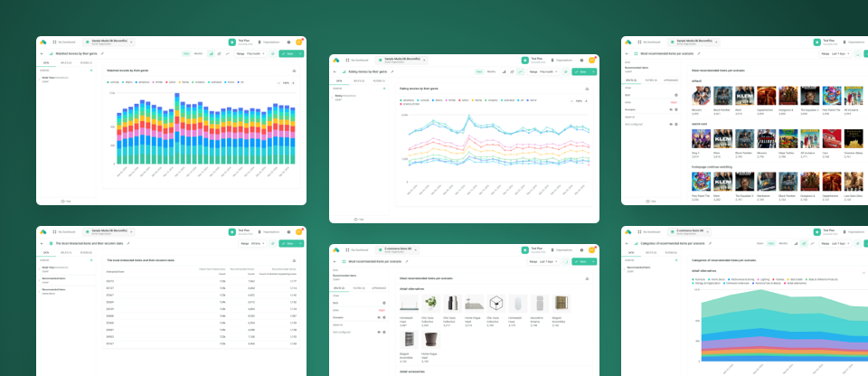Switch to Months in Categories window
The height and width of the screenshot is (376, 868).
coord(783,243)
